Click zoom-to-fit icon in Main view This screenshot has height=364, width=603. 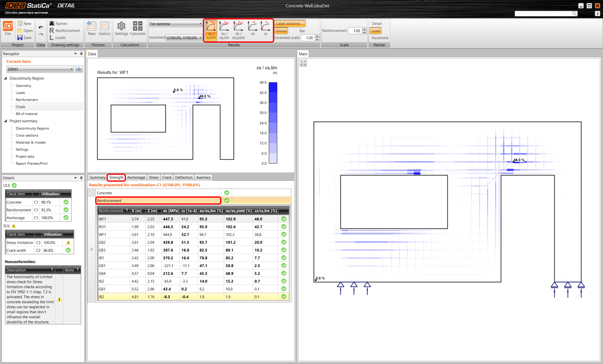click(x=303, y=63)
